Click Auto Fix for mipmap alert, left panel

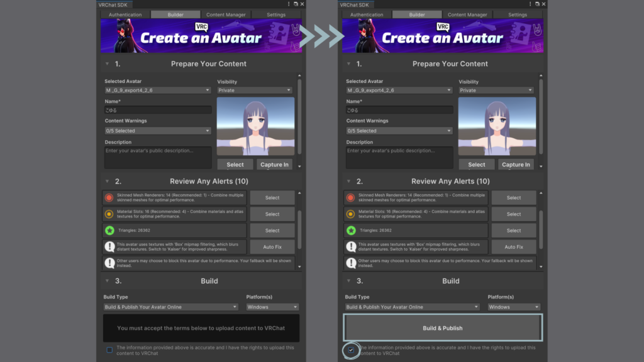pyautogui.click(x=272, y=247)
